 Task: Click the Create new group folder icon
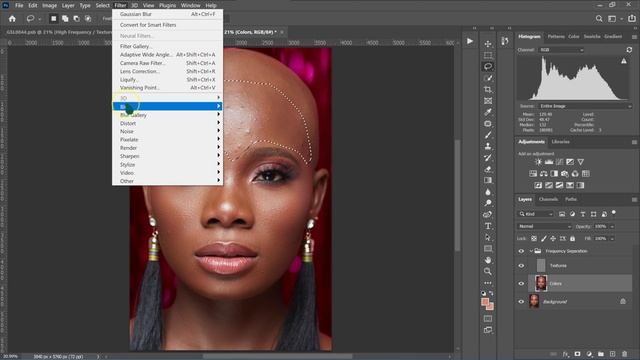tap(601, 354)
